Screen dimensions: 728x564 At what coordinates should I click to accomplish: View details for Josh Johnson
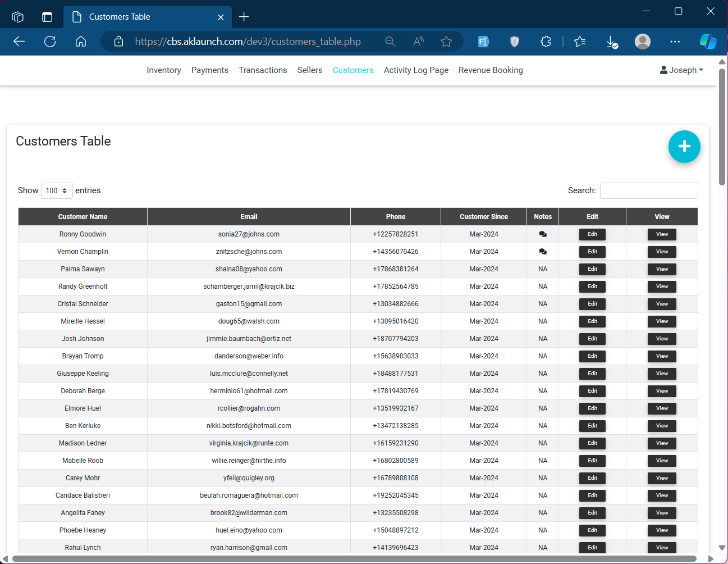click(x=662, y=339)
